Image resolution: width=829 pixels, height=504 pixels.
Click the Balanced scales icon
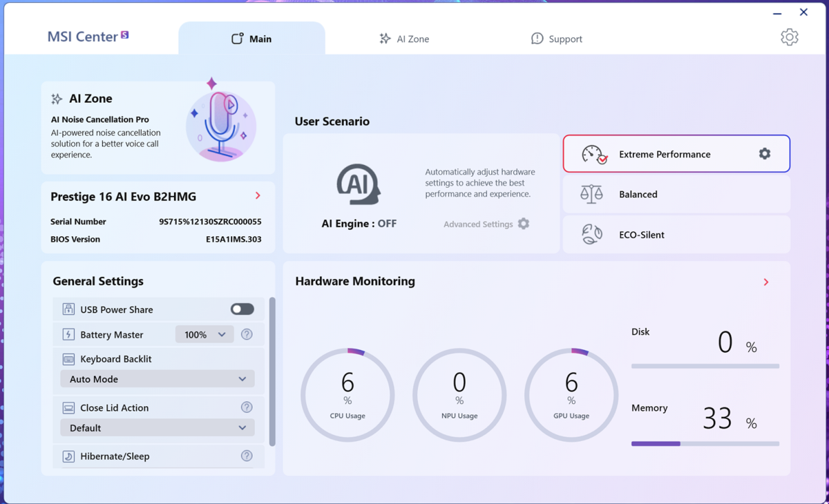pos(591,194)
